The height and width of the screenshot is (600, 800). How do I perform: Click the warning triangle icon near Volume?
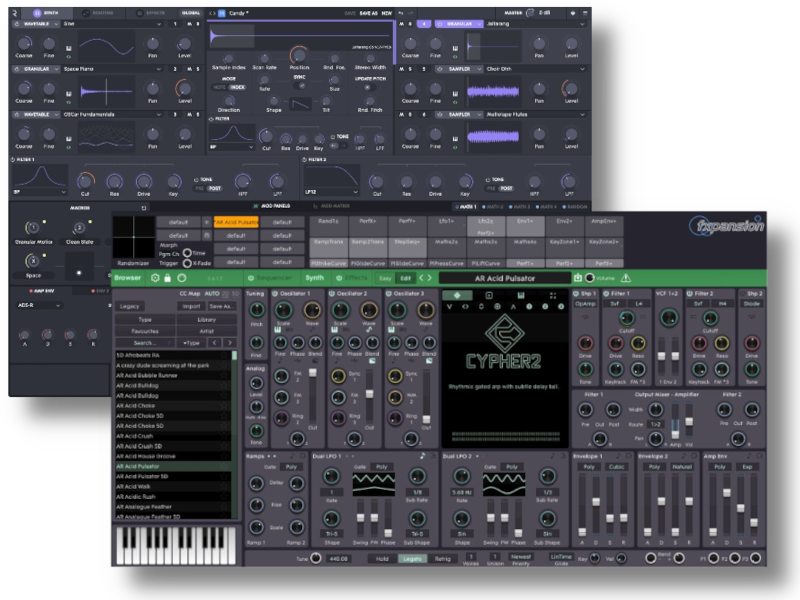tap(625, 278)
